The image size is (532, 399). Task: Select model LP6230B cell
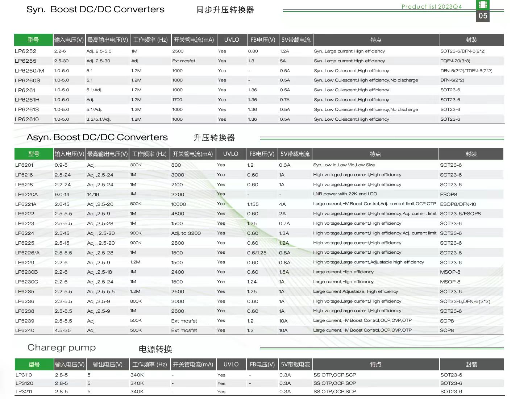click(x=26, y=272)
